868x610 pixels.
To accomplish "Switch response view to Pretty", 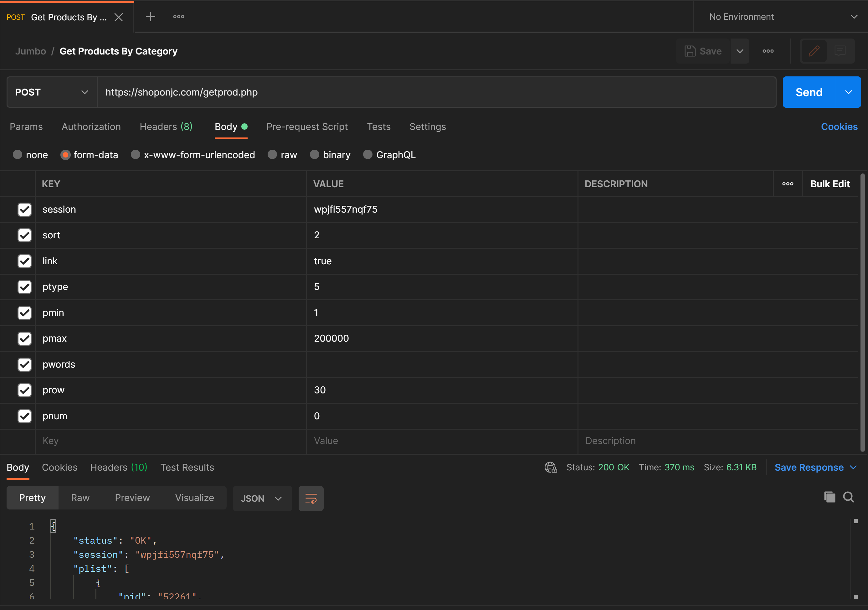I will point(33,498).
